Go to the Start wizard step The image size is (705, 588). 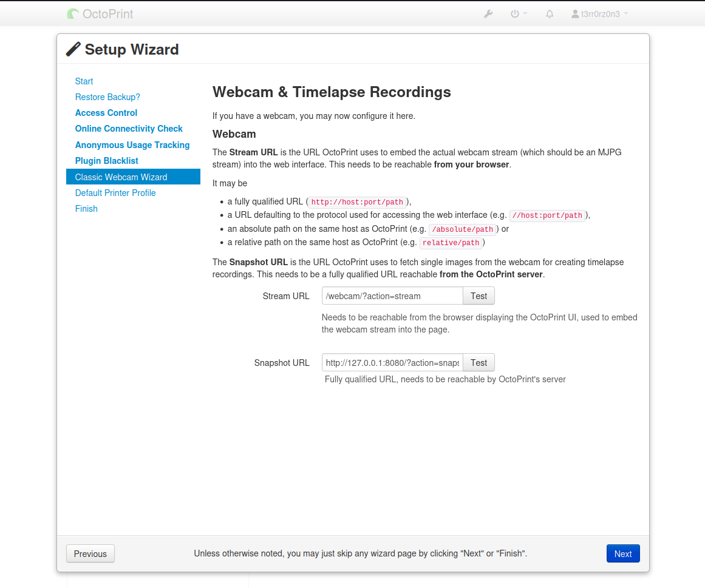point(84,81)
